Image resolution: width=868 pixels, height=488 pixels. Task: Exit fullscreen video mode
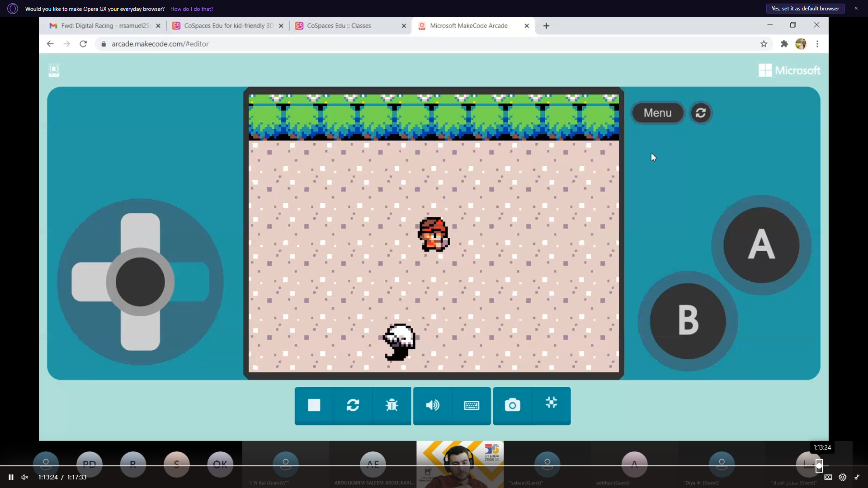857,477
